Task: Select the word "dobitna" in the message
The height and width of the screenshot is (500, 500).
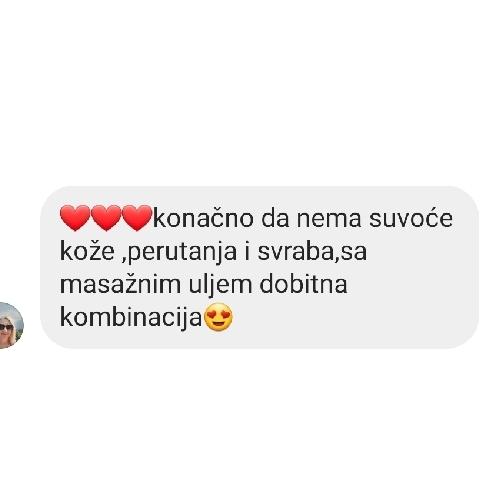Action: 303,284
